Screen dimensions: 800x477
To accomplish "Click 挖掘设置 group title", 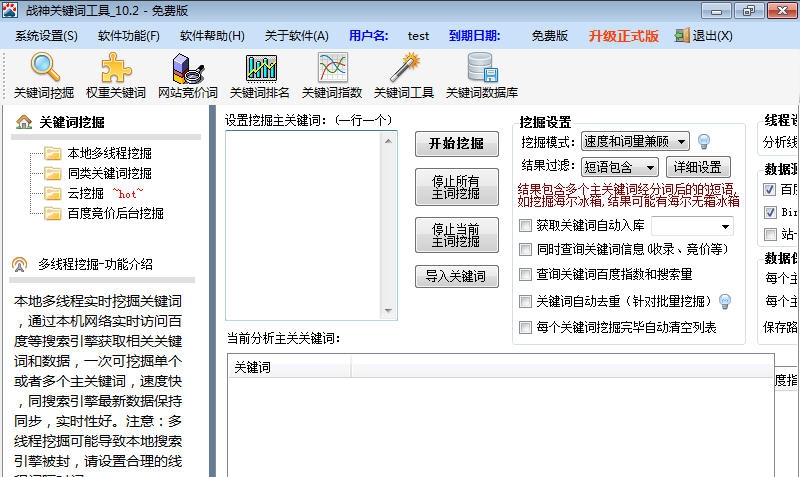I will pos(545,122).
